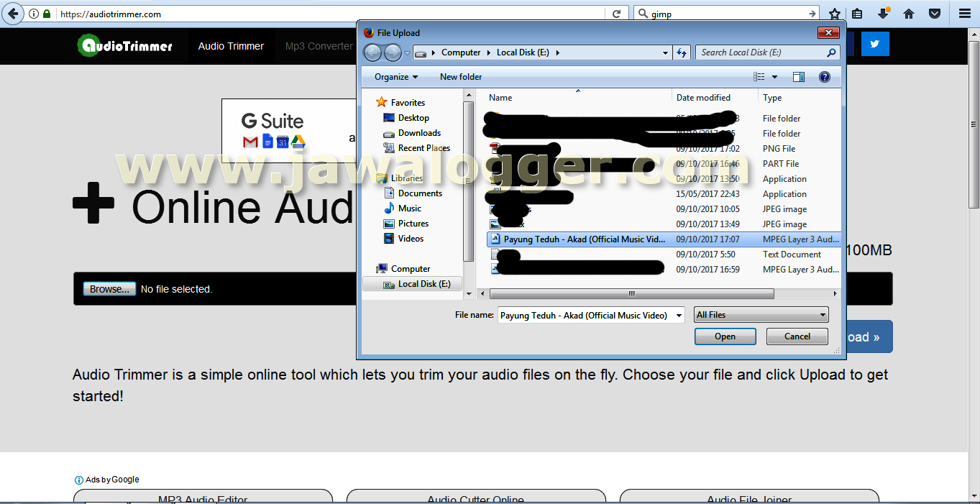Open the File name combo box dropdown
980x504 pixels.
(x=679, y=315)
